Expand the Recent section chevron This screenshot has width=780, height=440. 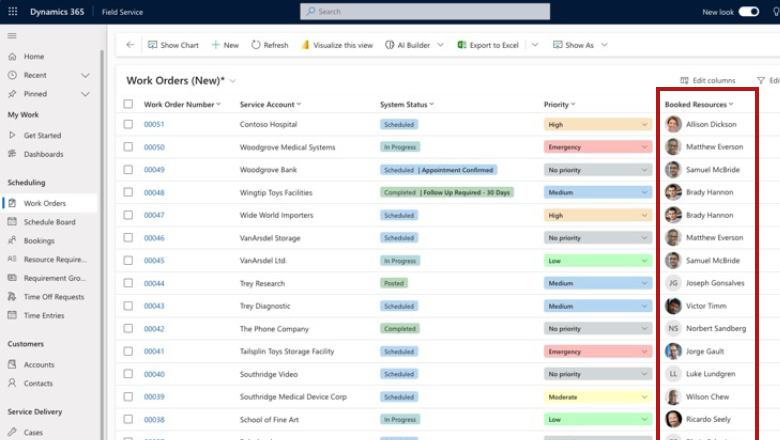[86, 76]
